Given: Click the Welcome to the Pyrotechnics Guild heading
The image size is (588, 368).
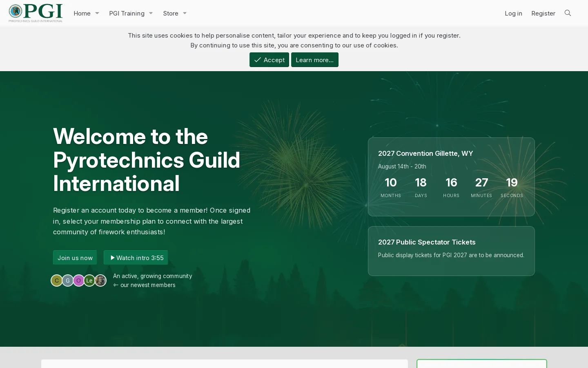Looking at the screenshot, I should [x=147, y=160].
